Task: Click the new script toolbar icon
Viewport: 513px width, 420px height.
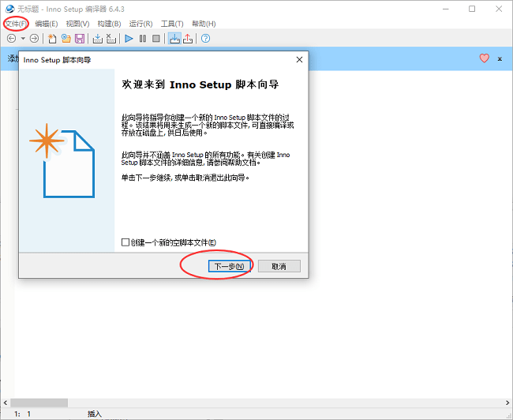Action: (52, 39)
